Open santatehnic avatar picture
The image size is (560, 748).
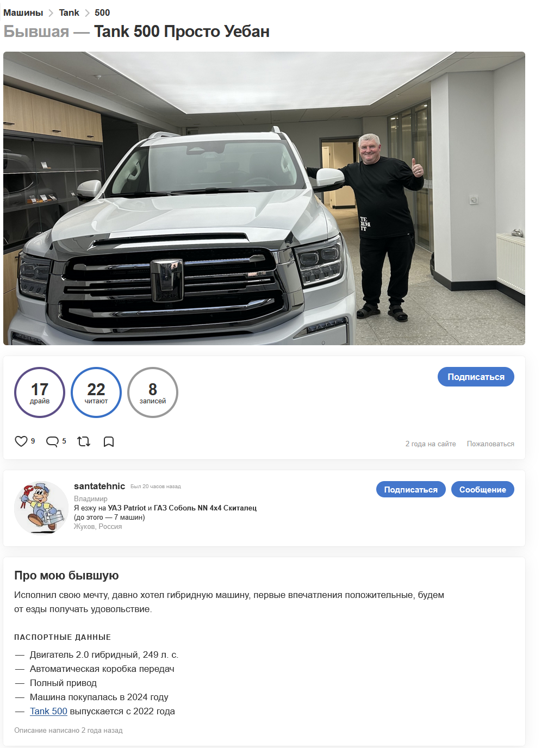(41, 508)
